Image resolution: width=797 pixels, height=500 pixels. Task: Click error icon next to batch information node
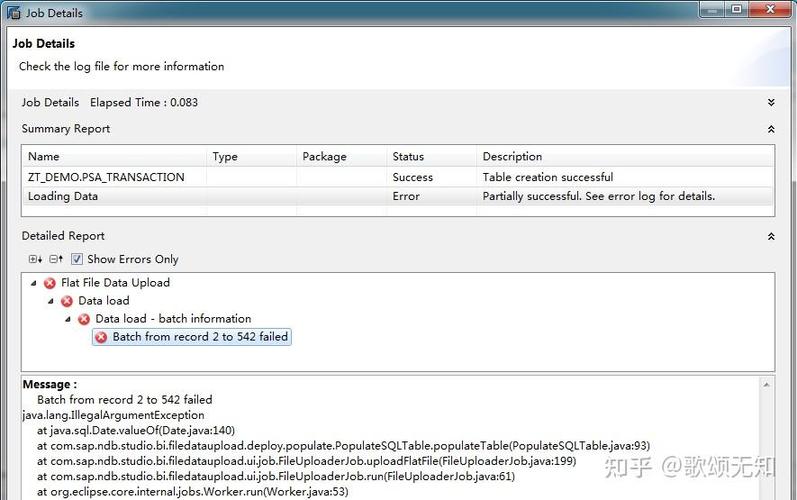[84, 319]
